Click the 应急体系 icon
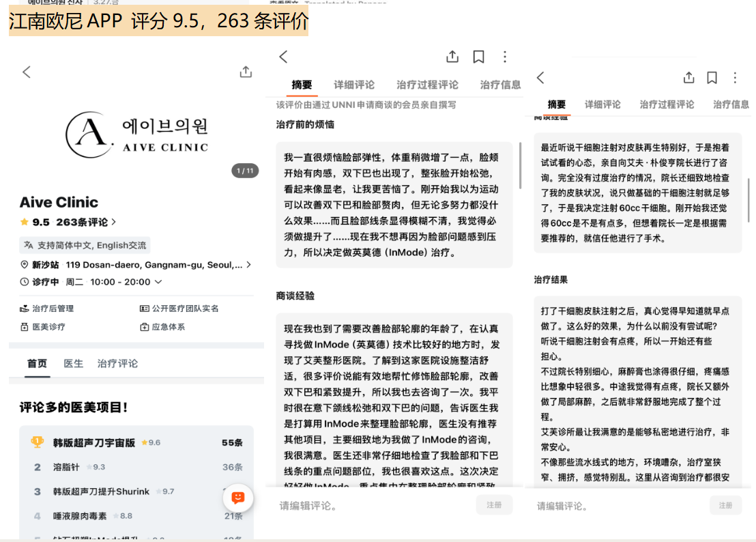 pos(144,327)
